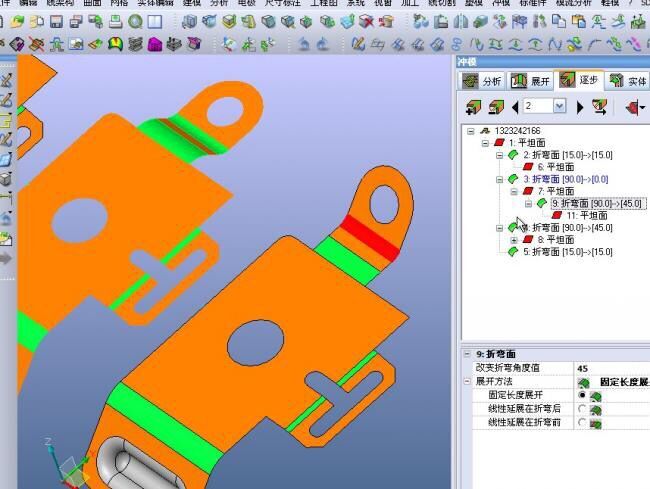
Task: Click the remove bend step icon
Action: tap(495, 106)
